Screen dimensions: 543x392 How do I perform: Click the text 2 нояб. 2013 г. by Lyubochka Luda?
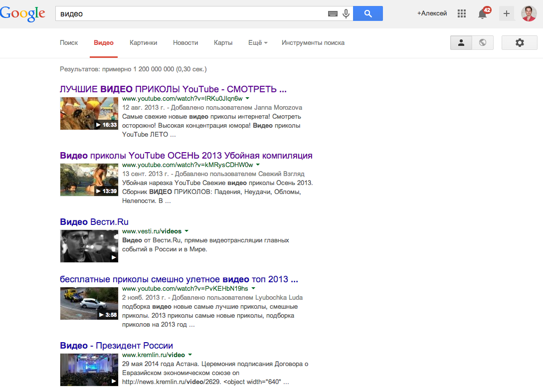[212, 297]
